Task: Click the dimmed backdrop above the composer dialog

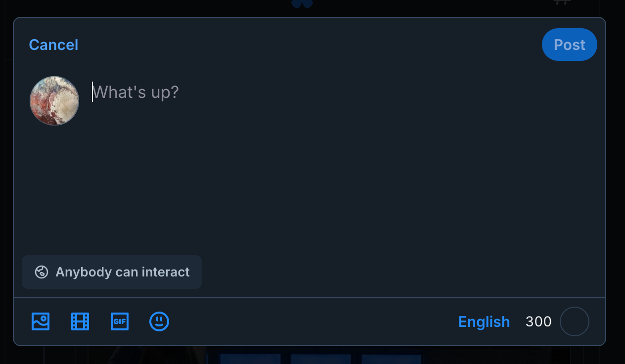Action: [148, 7]
